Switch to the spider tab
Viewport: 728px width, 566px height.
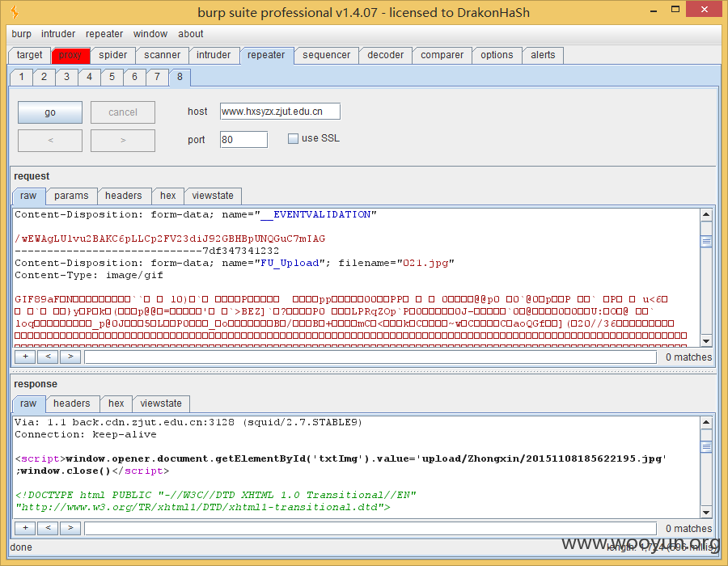coord(112,55)
